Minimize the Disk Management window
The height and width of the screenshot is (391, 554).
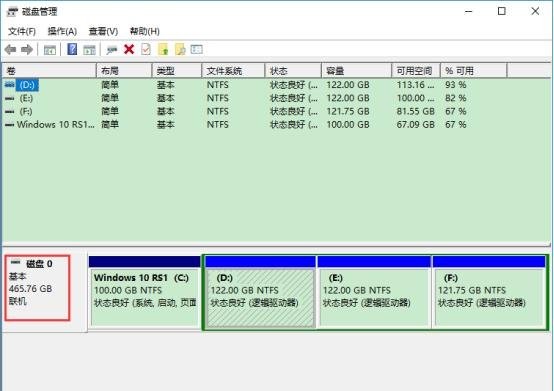468,11
